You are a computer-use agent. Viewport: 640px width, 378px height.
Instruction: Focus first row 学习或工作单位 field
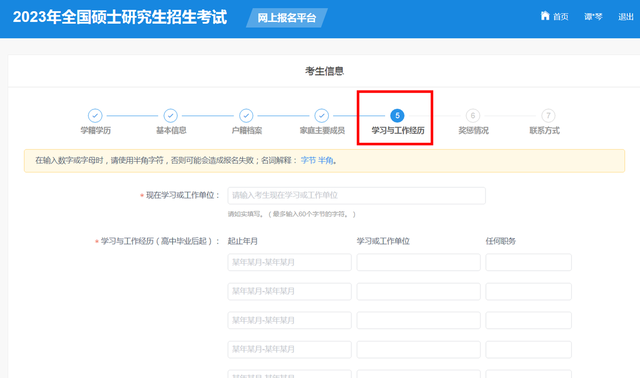(x=418, y=262)
